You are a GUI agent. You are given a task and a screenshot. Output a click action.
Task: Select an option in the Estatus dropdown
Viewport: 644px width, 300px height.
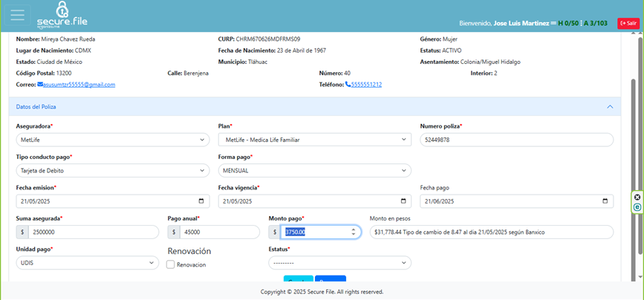(339, 263)
